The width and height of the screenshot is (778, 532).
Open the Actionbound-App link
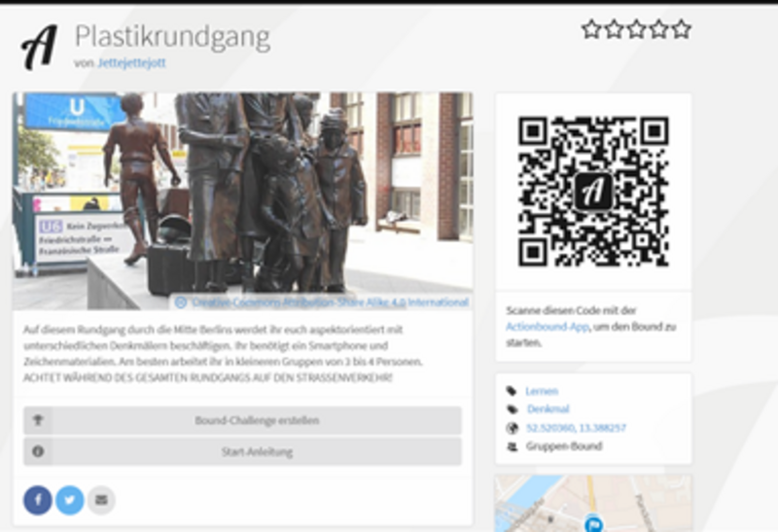548,327
